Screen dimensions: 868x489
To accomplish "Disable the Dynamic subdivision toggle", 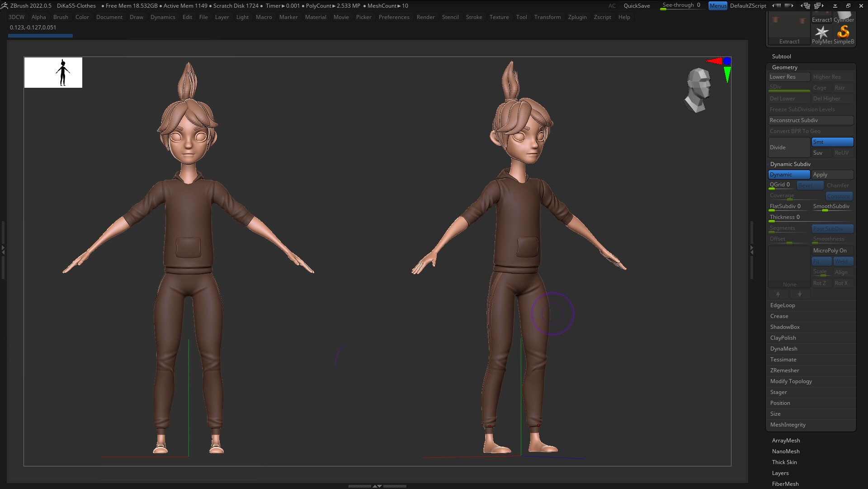I will click(x=788, y=174).
